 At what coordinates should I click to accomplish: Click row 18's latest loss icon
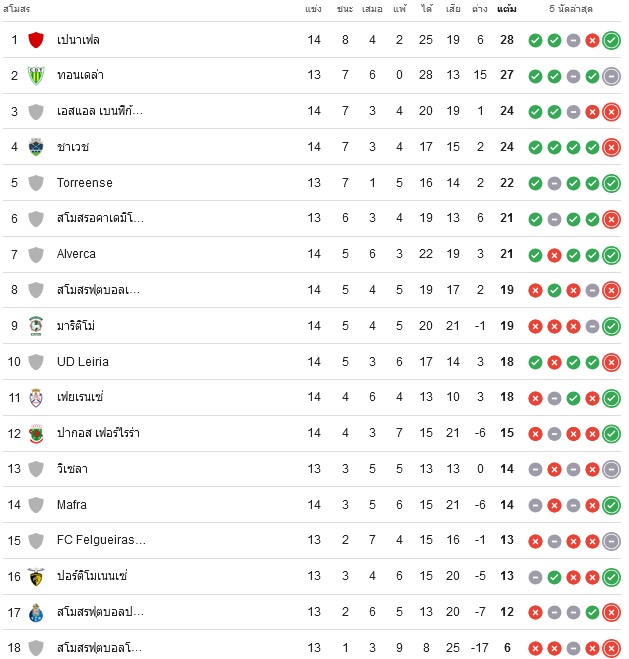click(611, 648)
